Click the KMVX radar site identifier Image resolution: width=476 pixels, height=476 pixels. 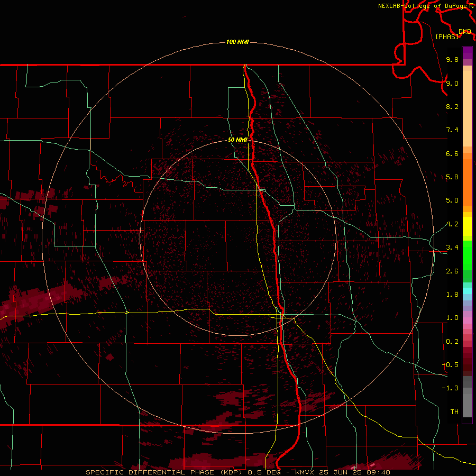click(306, 472)
